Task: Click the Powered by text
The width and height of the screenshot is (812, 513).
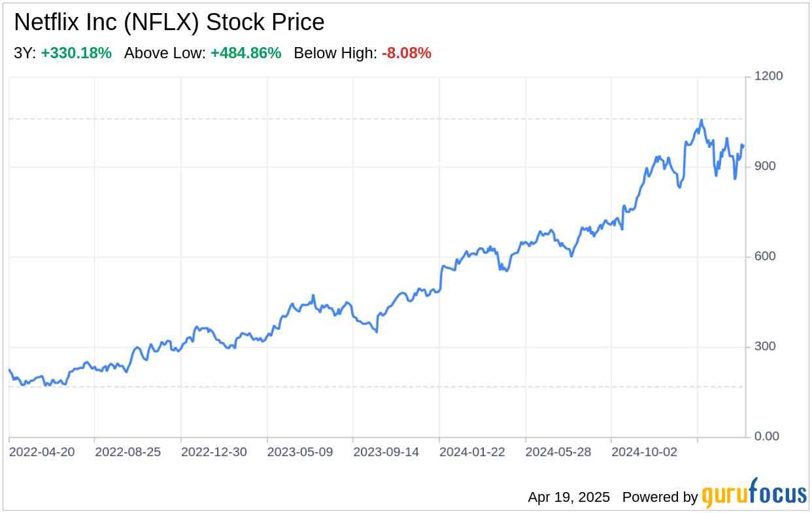Action: pos(660,497)
